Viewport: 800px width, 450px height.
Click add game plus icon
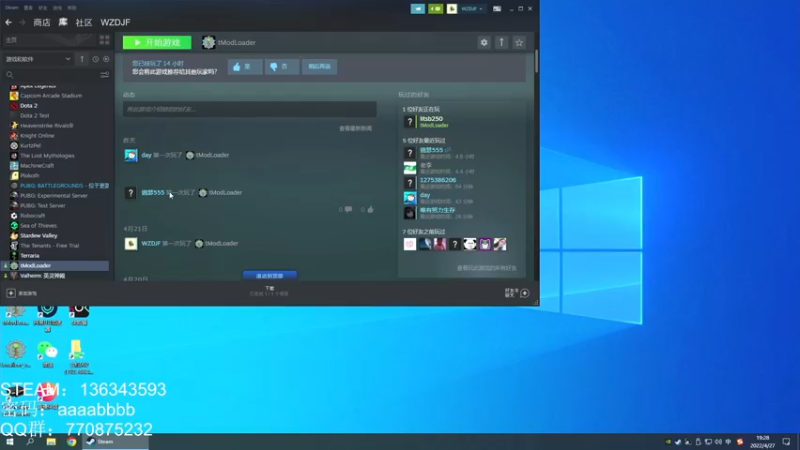coord(11,293)
